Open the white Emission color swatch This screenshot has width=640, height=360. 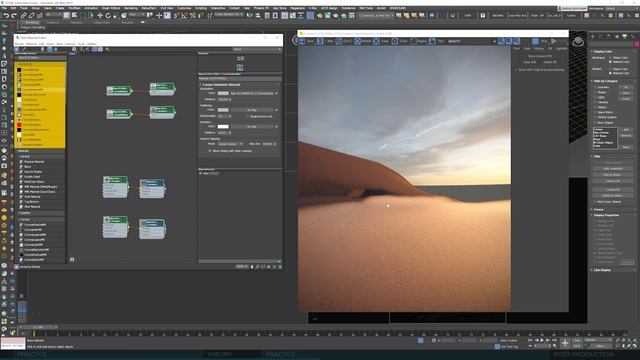pyautogui.click(x=223, y=127)
